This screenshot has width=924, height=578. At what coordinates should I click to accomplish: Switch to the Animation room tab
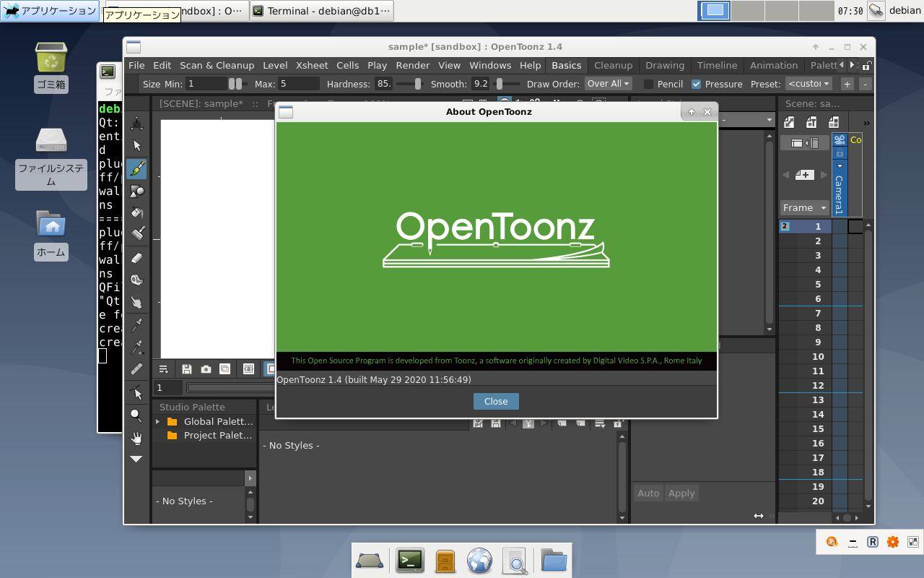point(774,65)
